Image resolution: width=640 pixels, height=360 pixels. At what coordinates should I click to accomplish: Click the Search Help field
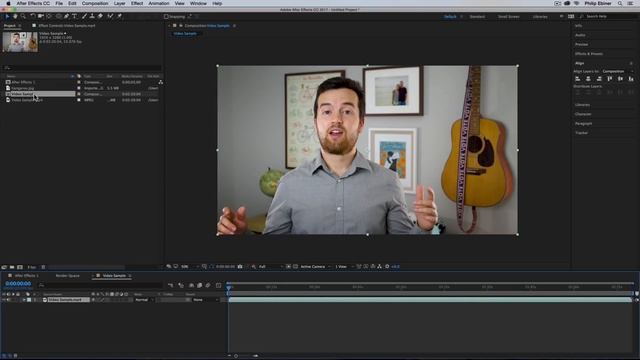pos(609,16)
